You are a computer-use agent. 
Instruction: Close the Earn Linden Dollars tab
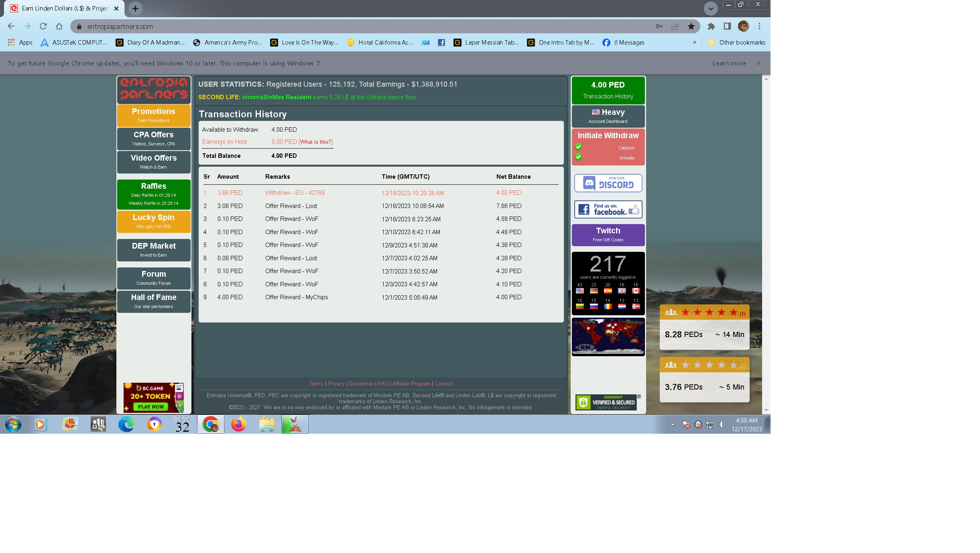(116, 8)
